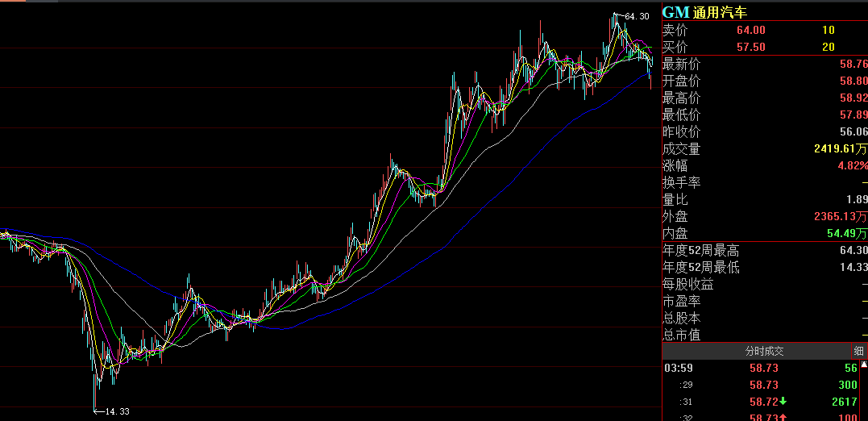Click the scroll-up arrow of the tick list
The height and width of the screenshot is (421, 868).
864,365
